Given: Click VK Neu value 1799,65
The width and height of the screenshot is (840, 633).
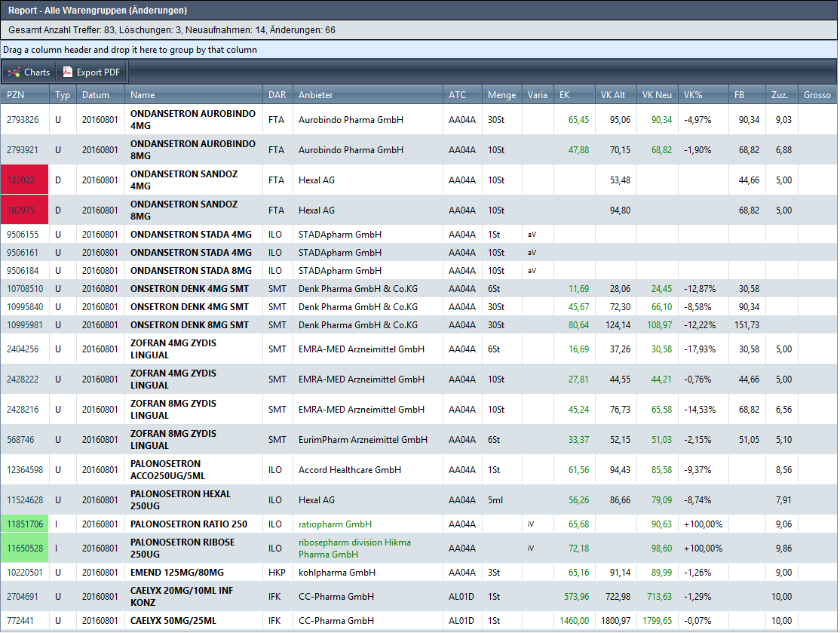Looking at the screenshot, I should pyautogui.click(x=657, y=621).
